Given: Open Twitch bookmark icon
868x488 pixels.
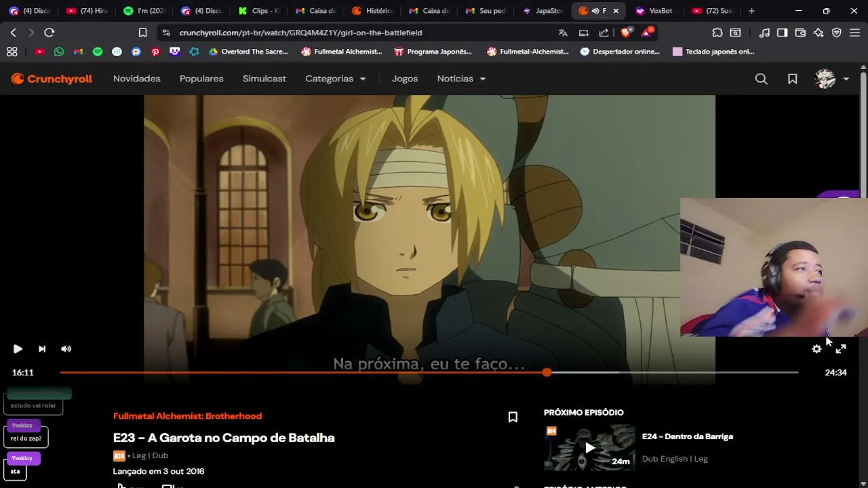Looking at the screenshot, I should point(175,52).
